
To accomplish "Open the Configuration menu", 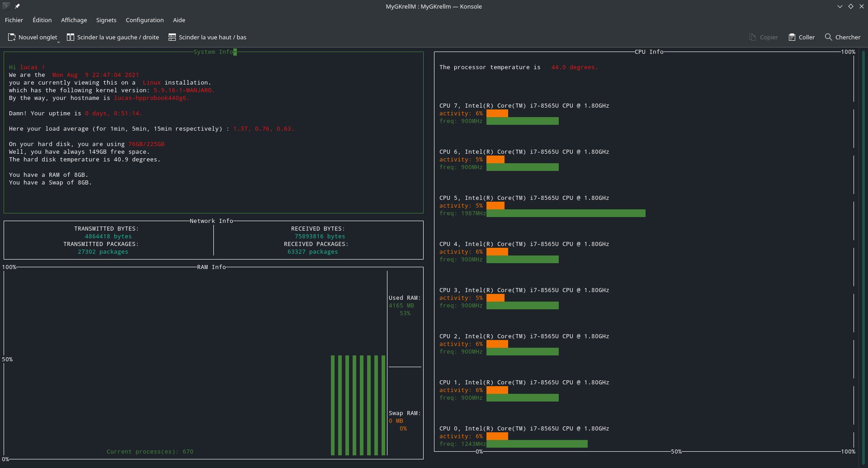I will coord(144,20).
